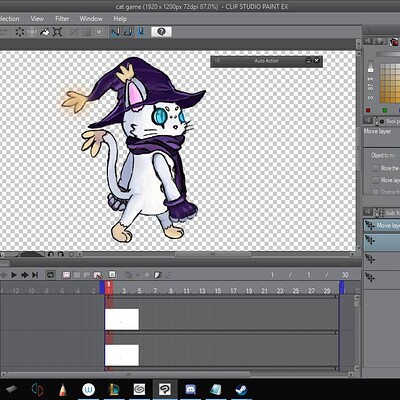The image size is (400, 400).
Task: Open the Help menu
Action: pos(120,19)
